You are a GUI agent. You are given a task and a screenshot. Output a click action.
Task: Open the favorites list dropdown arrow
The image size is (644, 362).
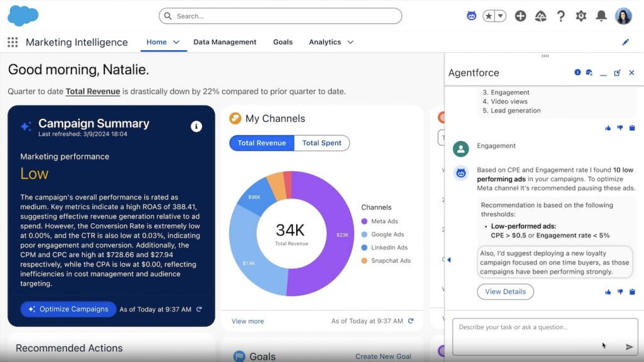coord(499,16)
